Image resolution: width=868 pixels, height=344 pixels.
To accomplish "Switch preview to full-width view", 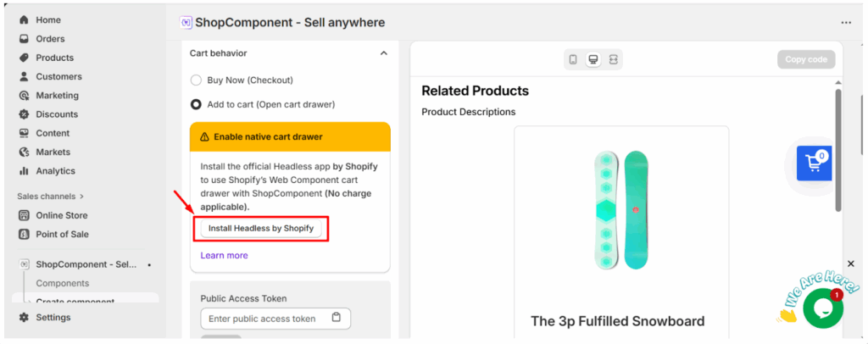I will [614, 59].
